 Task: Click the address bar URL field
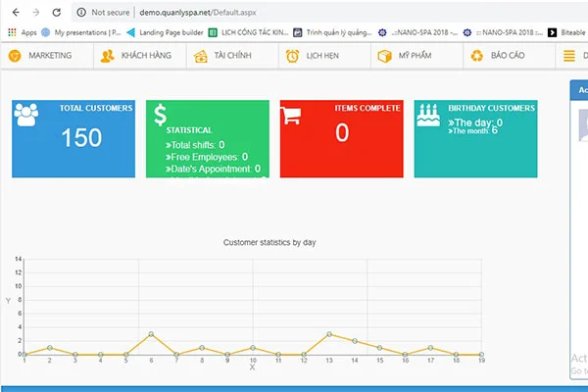point(196,13)
